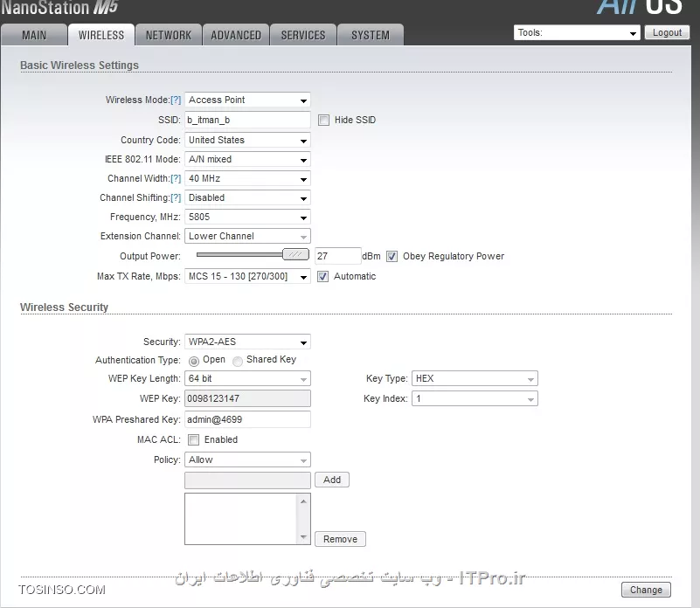Toggle Obey Regulatory Power checkbox
This screenshot has height=608, width=700.
(392, 256)
